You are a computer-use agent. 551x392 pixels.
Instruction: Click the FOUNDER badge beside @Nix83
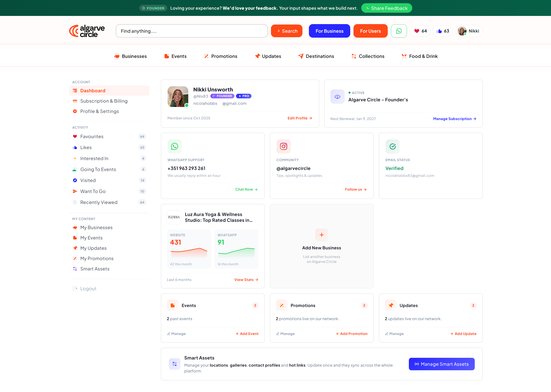(222, 96)
